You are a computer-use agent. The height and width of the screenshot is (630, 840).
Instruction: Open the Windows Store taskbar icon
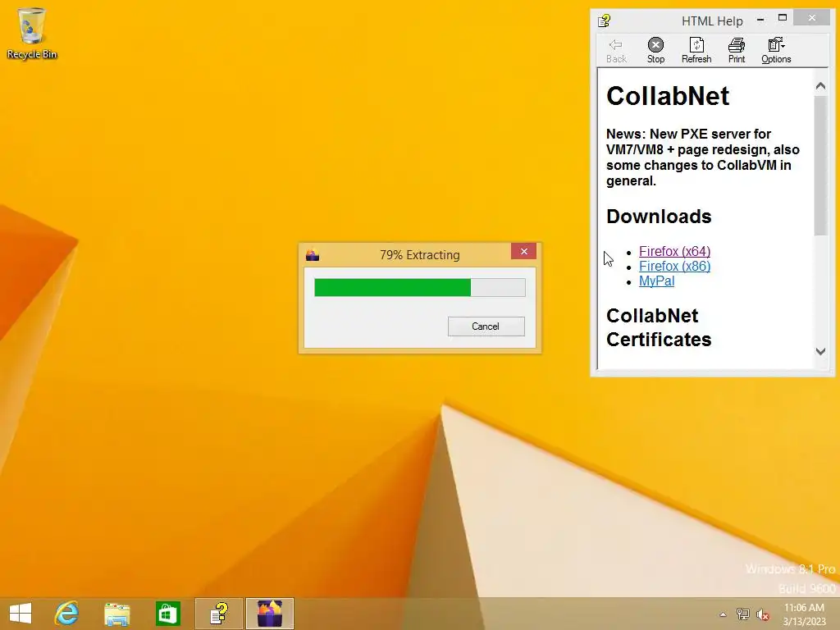coord(167,614)
